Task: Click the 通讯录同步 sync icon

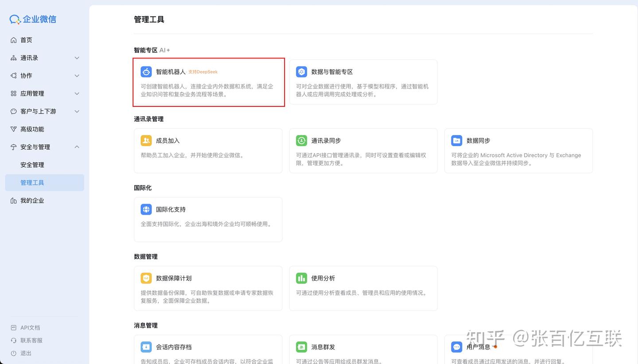Action: click(x=301, y=140)
